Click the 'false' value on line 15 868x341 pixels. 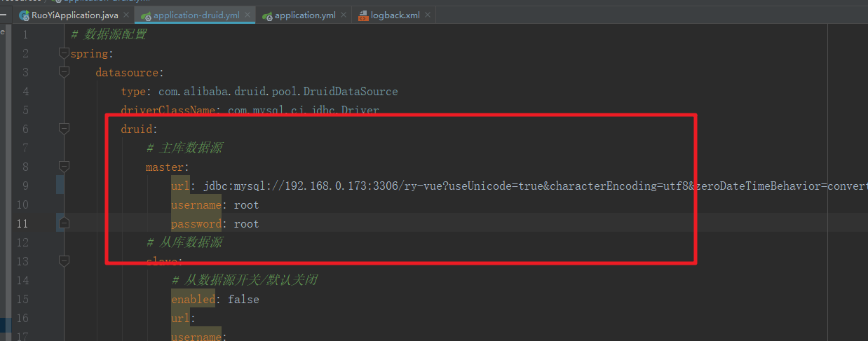click(x=243, y=299)
